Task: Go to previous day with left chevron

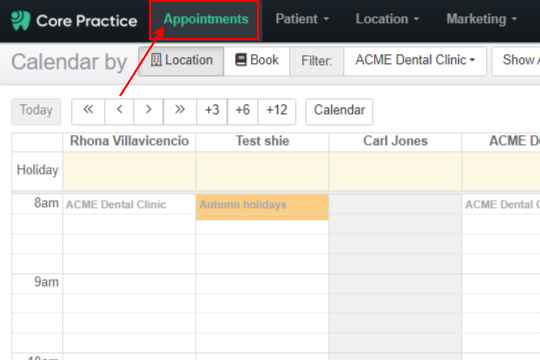Action: 119,111
